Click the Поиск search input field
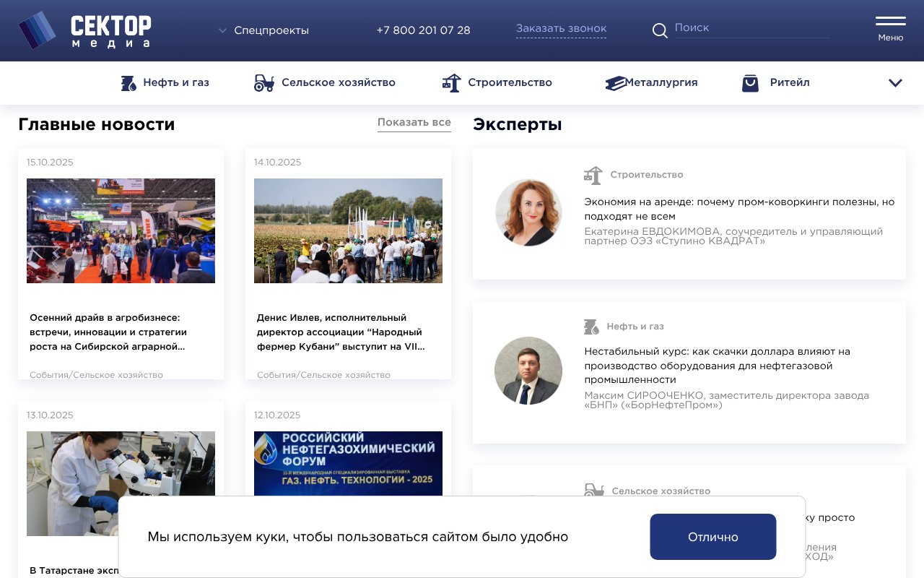This screenshot has height=578, width=924. [x=751, y=27]
